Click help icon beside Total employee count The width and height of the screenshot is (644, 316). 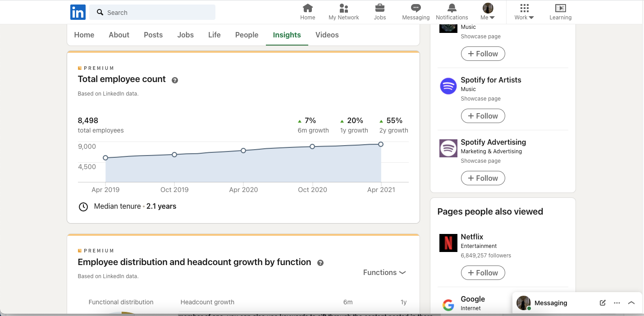175,80
